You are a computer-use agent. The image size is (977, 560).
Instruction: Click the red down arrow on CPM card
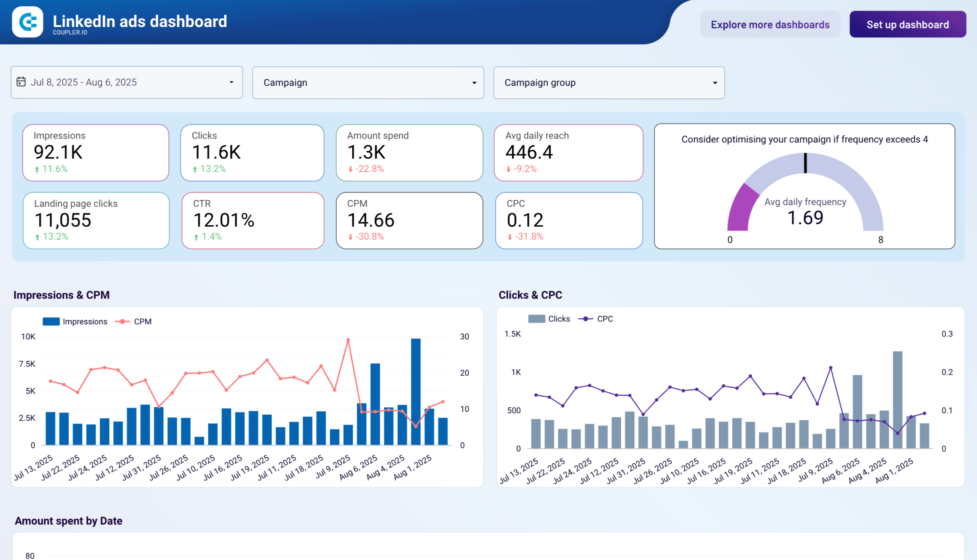[x=351, y=237]
